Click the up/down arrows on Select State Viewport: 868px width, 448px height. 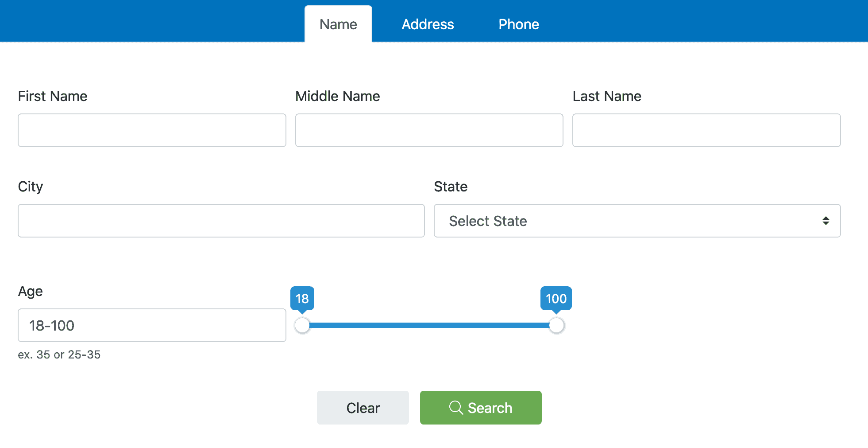click(x=826, y=221)
